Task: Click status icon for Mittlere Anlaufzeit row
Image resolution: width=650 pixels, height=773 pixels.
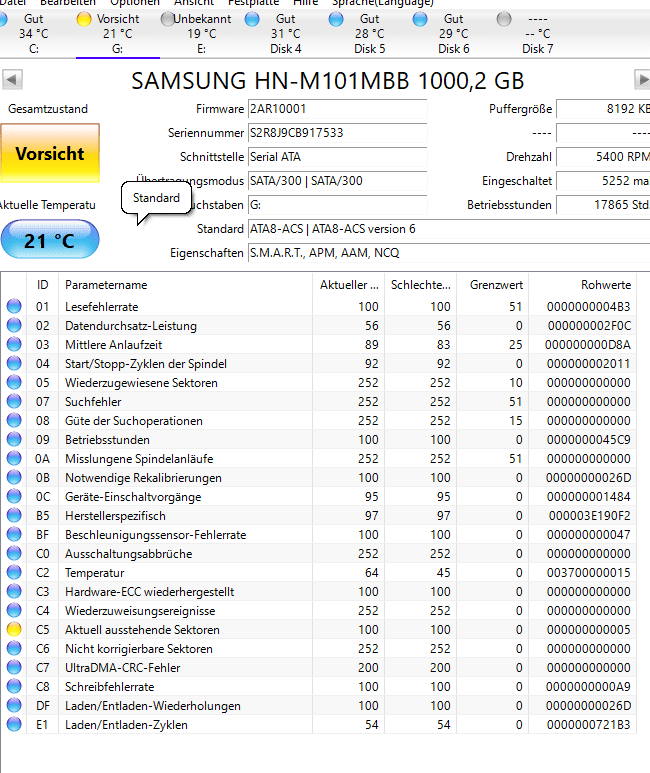Action: (x=14, y=345)
